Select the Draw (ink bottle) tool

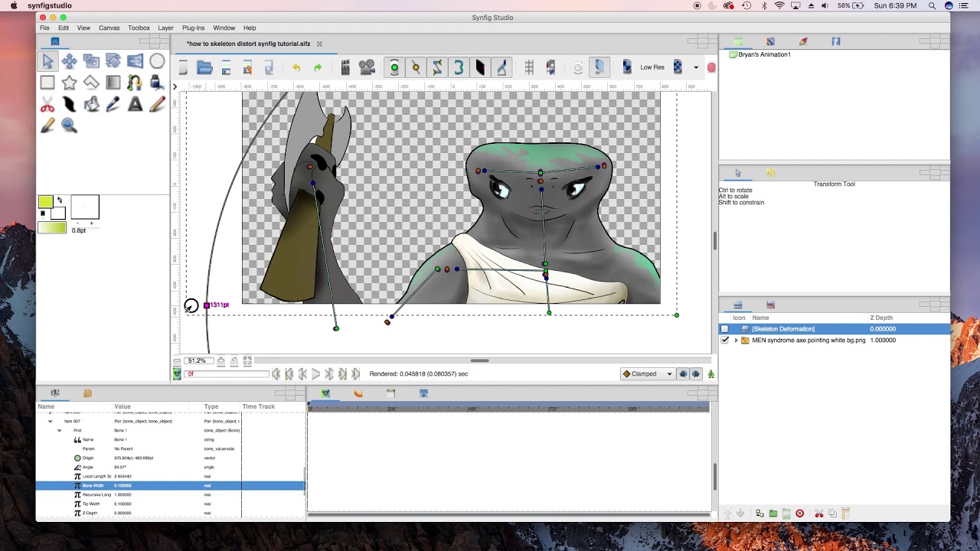click(x=157, y=83)
